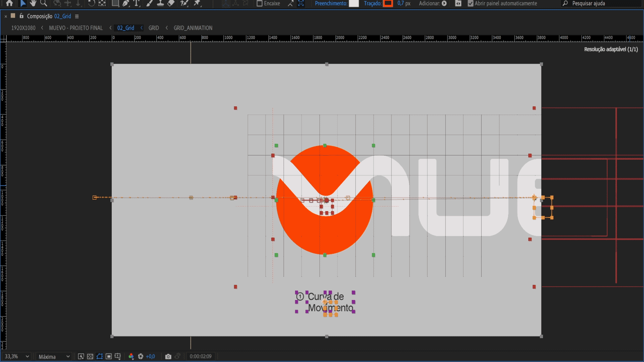Viewport: 644px width, 362px height.
Task: Open the GRID breadcrumb
Action: coord(154,28)
